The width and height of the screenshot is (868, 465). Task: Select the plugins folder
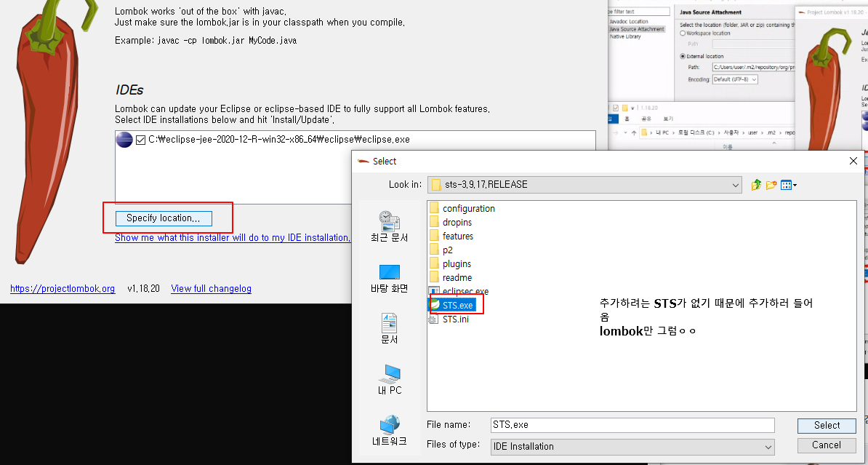point(450,264)
